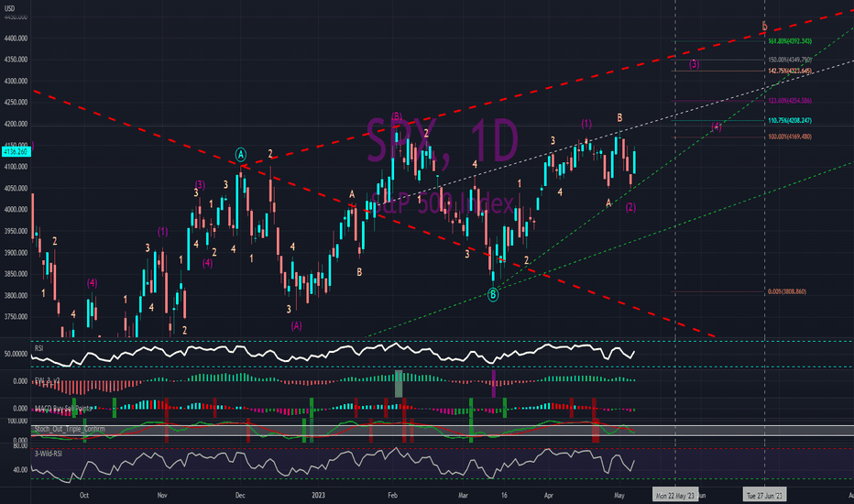Click the 80.00 Wild-RSI axis value
Viewport: 854px width, 504px height.
click(20, 445)
